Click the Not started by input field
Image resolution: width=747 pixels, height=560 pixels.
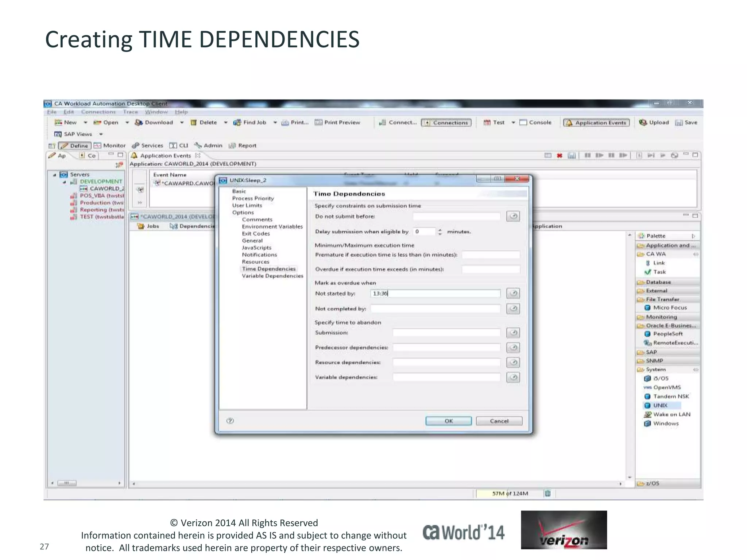pyautogui.click(x=435, y=293)
